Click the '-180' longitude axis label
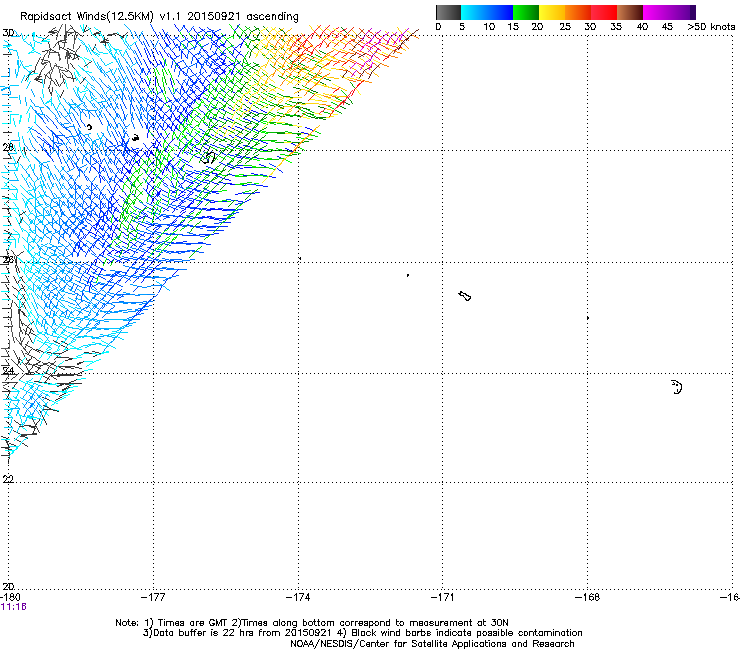740x650 pixels. [x=10, y=597]
